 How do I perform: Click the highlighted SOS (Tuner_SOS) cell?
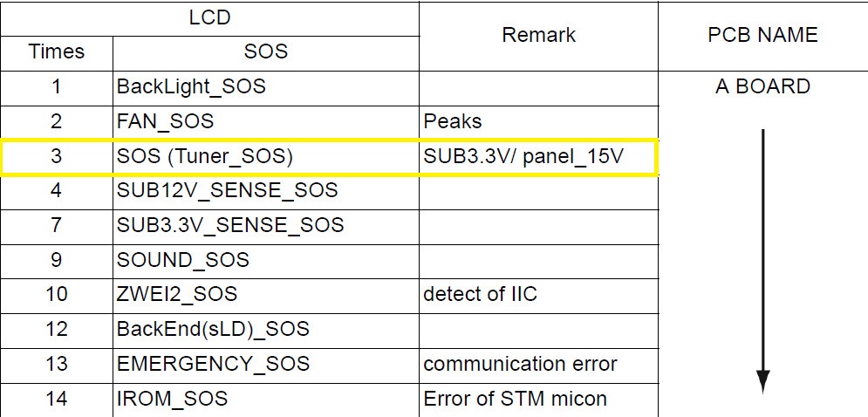(205, 156)
